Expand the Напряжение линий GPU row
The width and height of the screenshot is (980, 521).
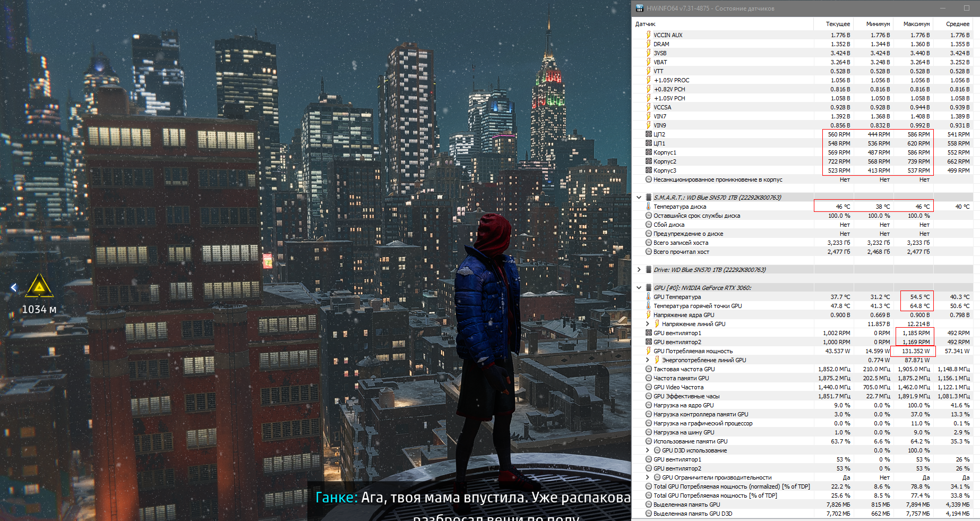tap(647, 324)
